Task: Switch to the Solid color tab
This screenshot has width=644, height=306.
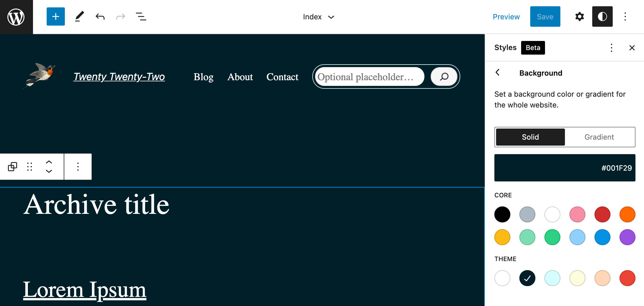Action: click(x=530, y=137)
